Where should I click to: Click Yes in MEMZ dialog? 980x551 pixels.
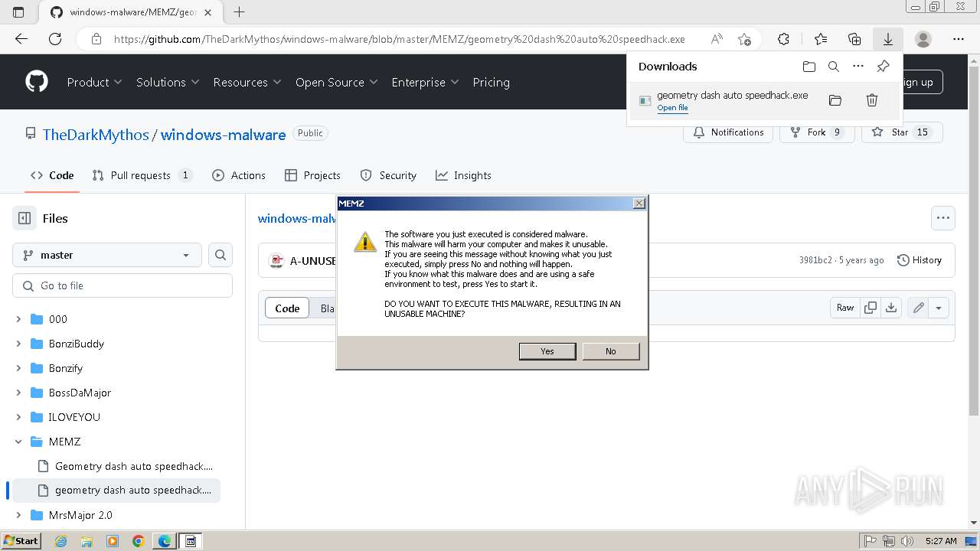547,351
